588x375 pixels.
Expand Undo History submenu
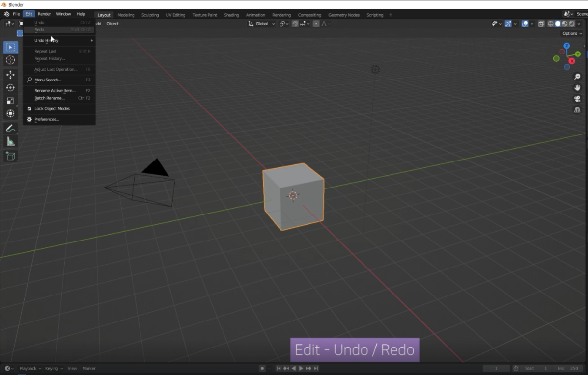point(58,40)
